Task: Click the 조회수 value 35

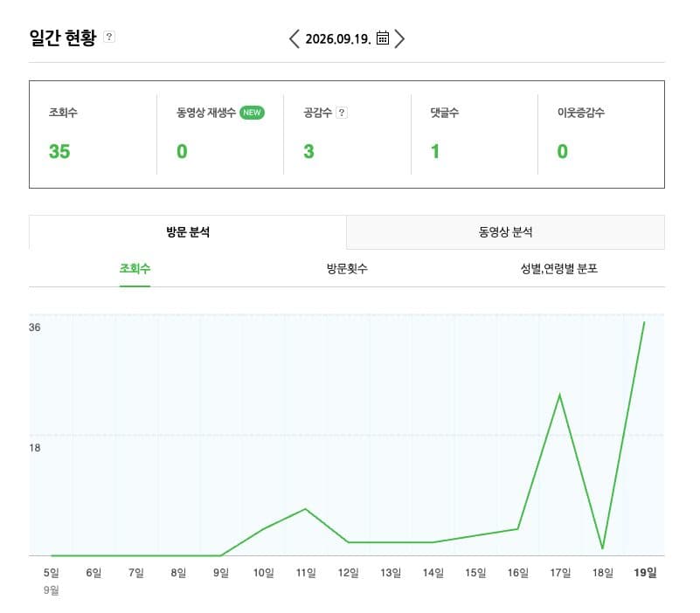Action: point(59,151)
